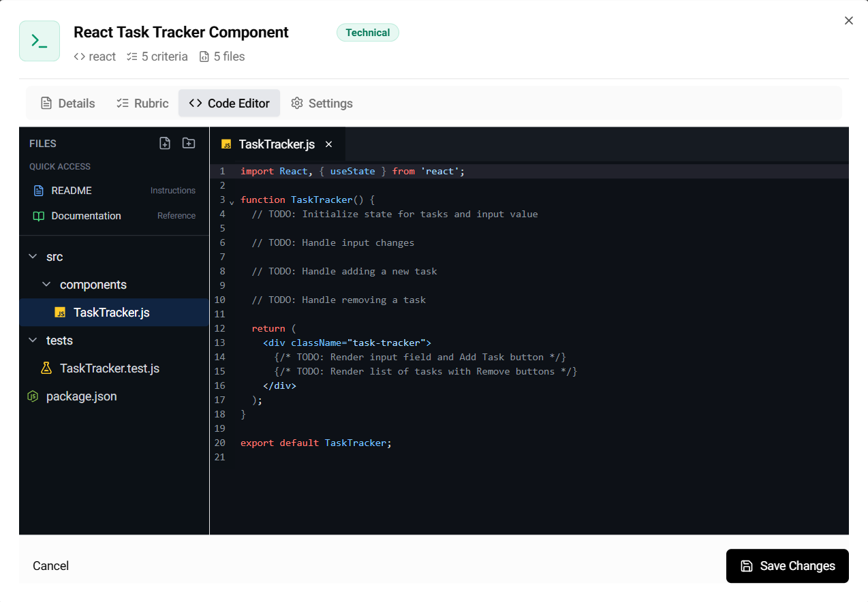Collapse the src folder
This screenshot has height=602, width=868.
(x=33, y=257)
